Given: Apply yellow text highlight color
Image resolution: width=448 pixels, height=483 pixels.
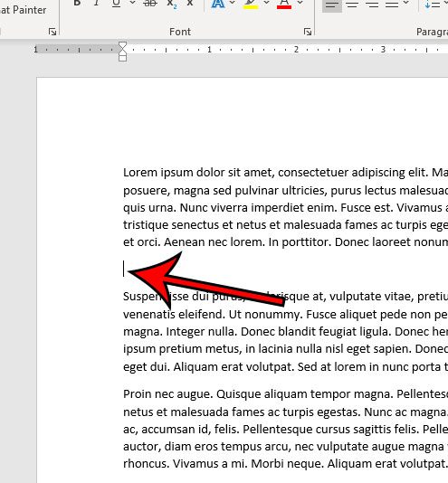Looking at the screenshot, I should (251, 4).
